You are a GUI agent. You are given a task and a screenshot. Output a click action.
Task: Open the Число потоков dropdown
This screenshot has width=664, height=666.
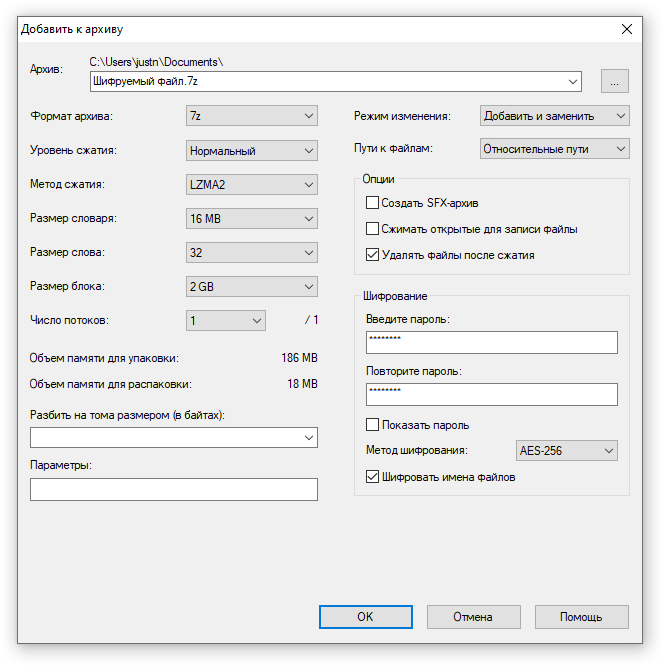pos(226,320)
